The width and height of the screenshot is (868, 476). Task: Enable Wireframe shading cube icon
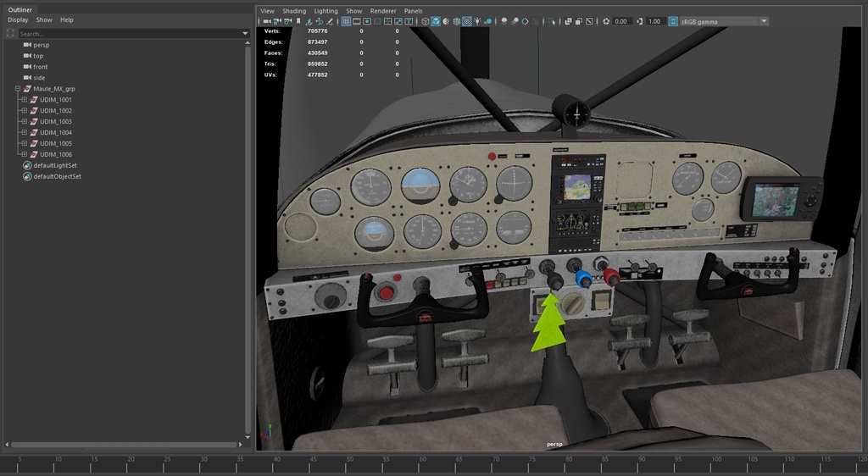pos(425,21)
